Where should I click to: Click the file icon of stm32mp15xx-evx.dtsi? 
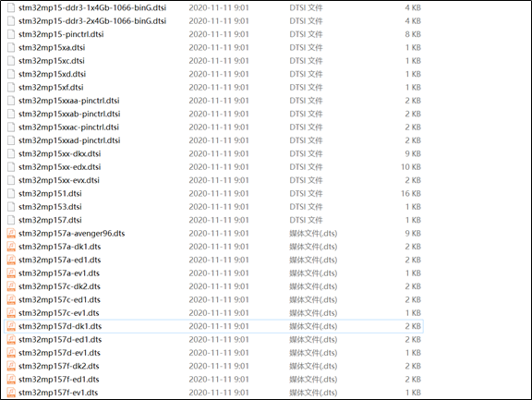click(11, 180)
